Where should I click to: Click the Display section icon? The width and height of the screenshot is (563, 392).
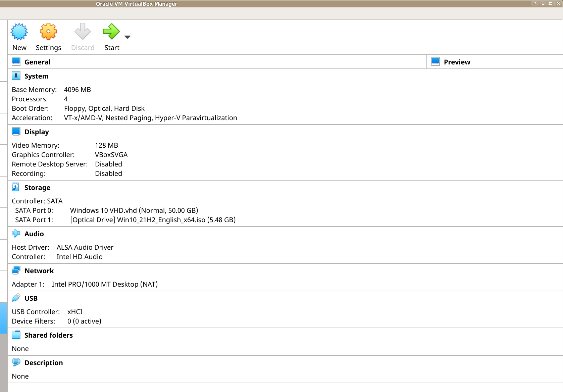click(x=16, y=131)
